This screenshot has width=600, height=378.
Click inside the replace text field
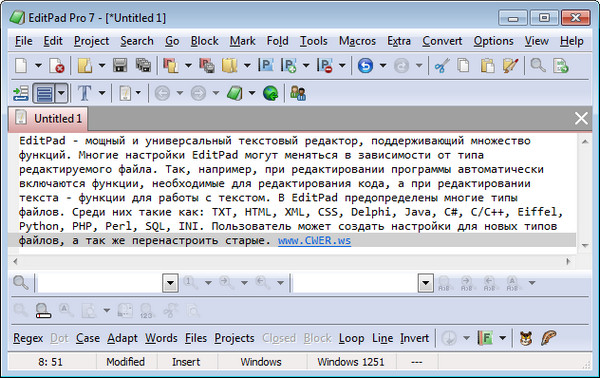point(355,283)
